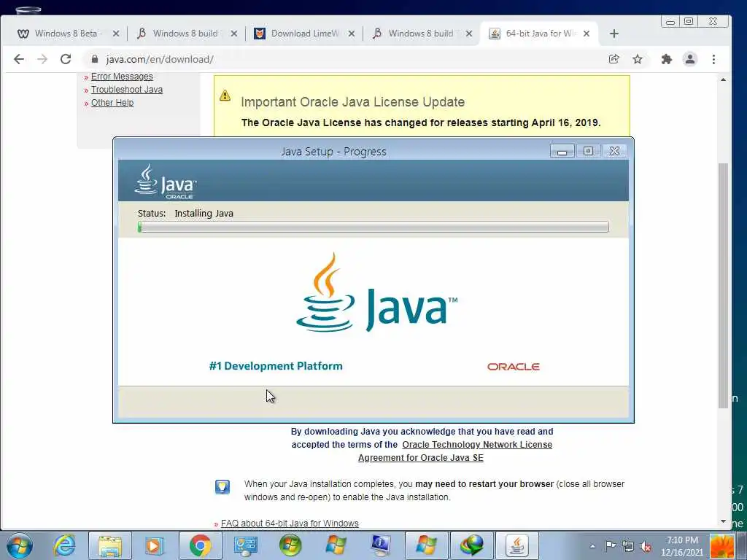Click the Java installation progress bar

point(373,227)
